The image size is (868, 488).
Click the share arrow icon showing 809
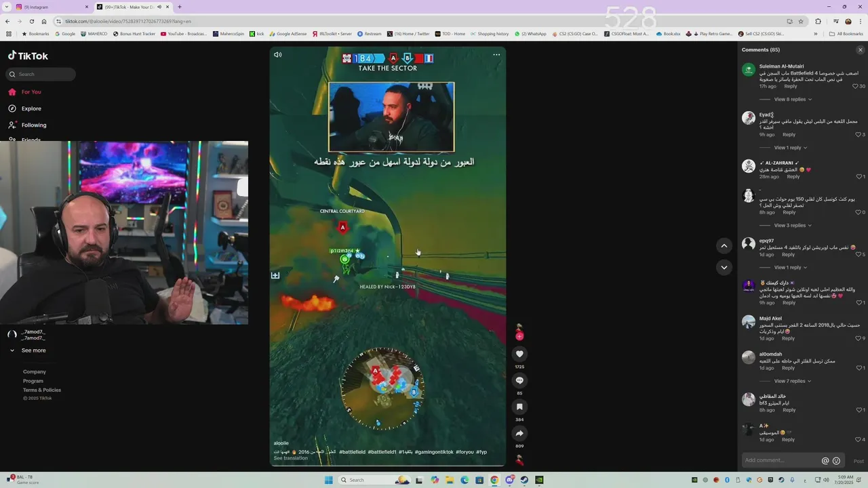tap(519, 433)
